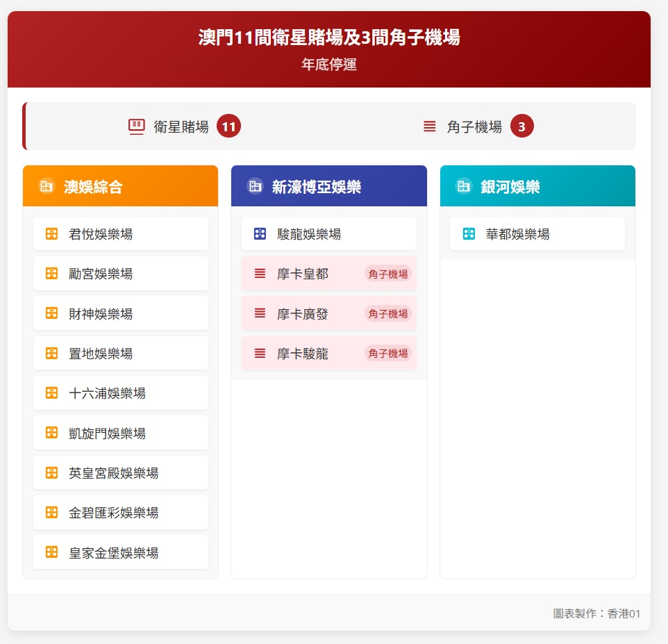The image size is (668, 644).
Task: Click the building icon beside 澳娛綜合
Action: (x=47, y=186)
